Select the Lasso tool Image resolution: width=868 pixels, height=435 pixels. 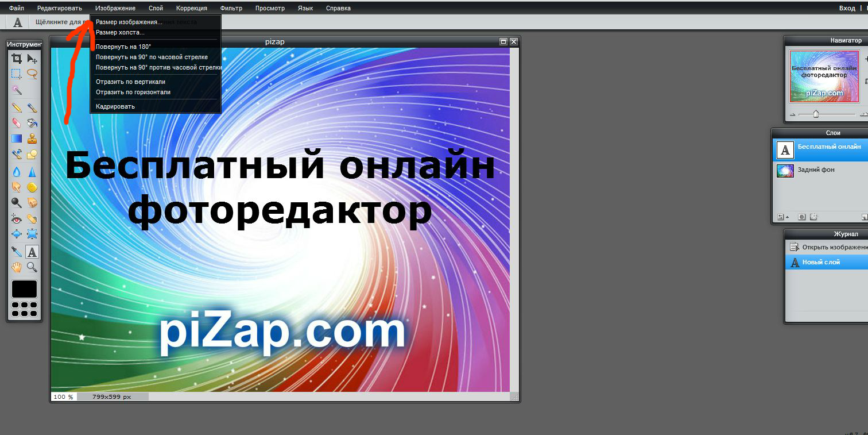(x=32, y=74)
